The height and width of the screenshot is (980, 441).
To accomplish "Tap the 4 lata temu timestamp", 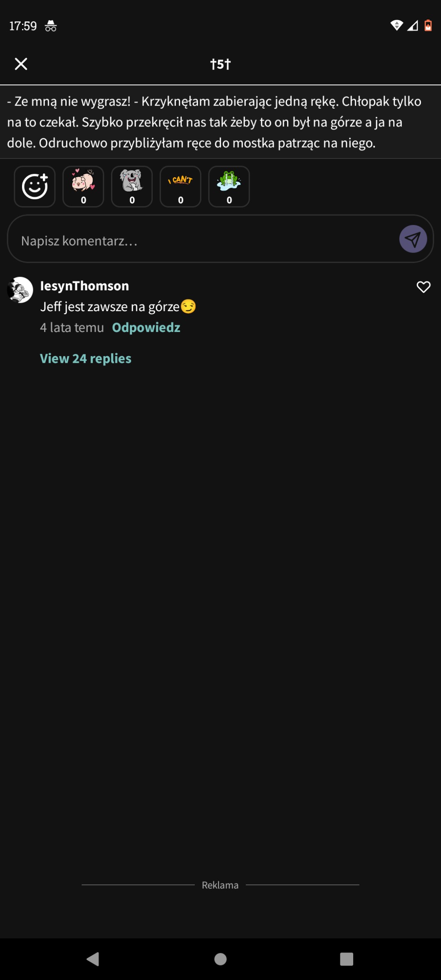I will [72, 328].
